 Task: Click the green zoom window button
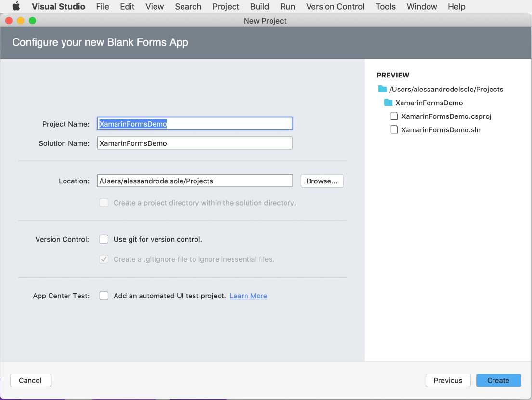click(32, 21)
